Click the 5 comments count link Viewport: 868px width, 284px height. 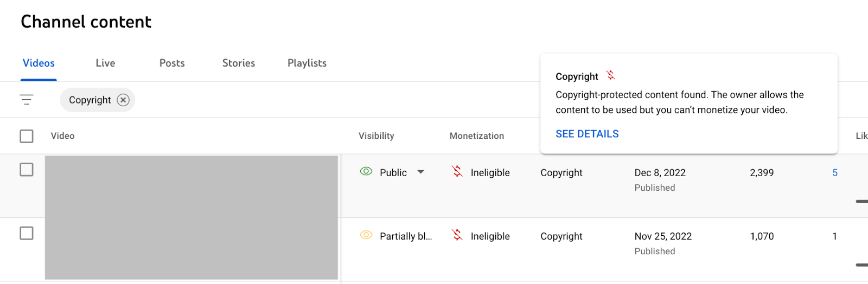tap(835, 173)
